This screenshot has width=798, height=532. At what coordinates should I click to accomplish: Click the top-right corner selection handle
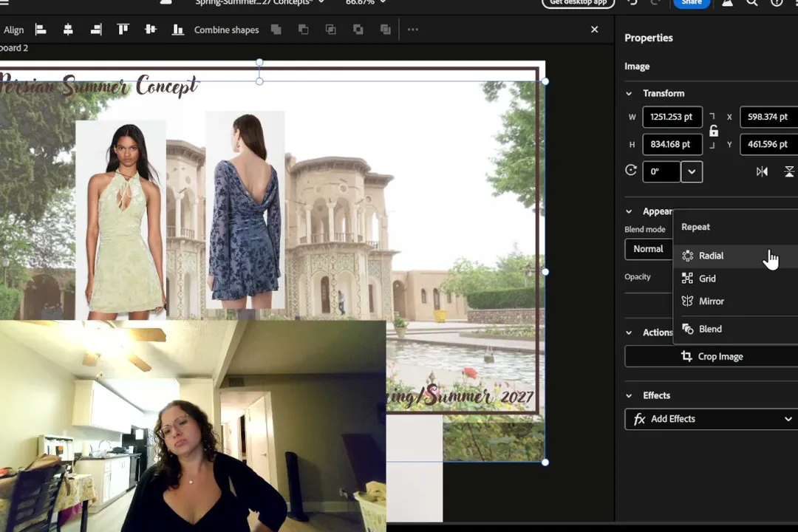pyautogui.click(x=545, y=81)
